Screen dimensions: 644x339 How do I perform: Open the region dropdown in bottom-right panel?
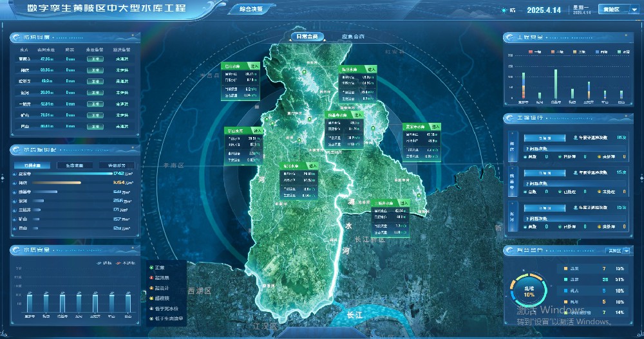[618, 250]
